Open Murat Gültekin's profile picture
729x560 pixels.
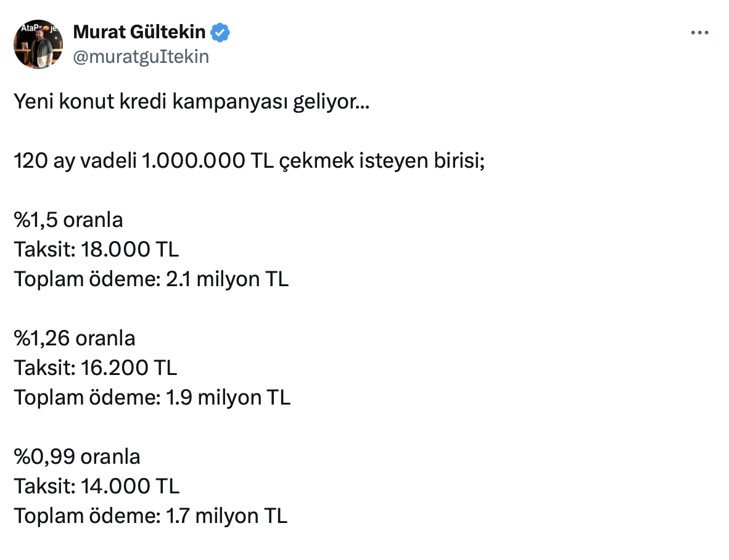[38, 44]
